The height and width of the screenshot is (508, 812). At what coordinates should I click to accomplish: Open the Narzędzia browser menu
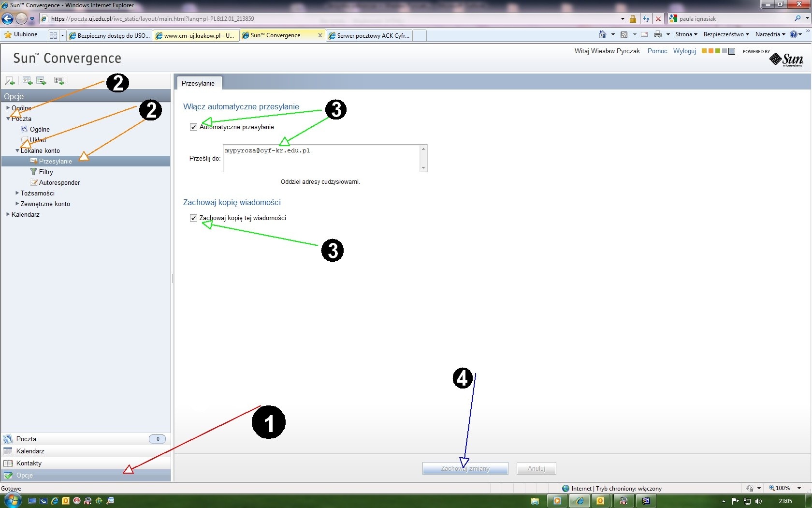coord(769,34)
